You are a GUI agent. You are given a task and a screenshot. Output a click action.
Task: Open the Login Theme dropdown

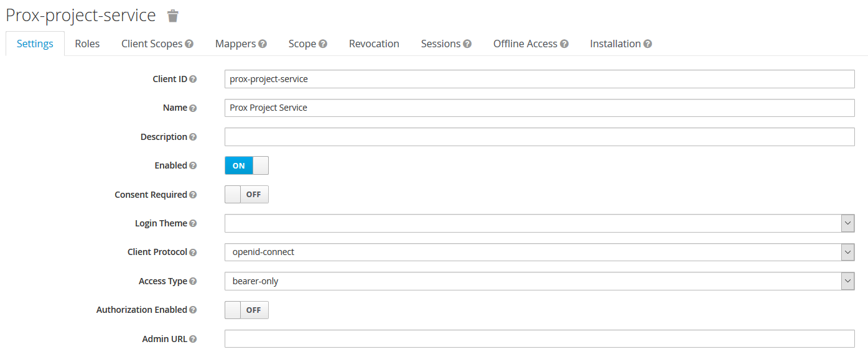pos(539,223)
